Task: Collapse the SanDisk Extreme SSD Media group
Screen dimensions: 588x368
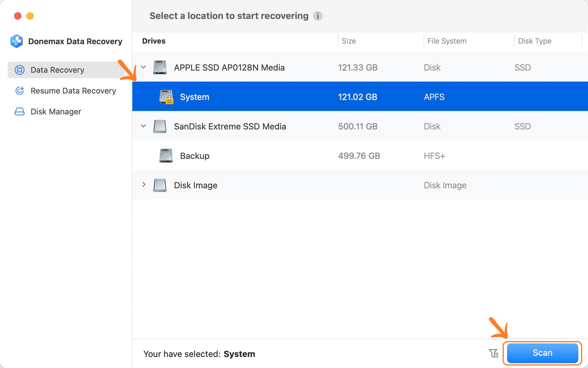Action: point(143,126)
